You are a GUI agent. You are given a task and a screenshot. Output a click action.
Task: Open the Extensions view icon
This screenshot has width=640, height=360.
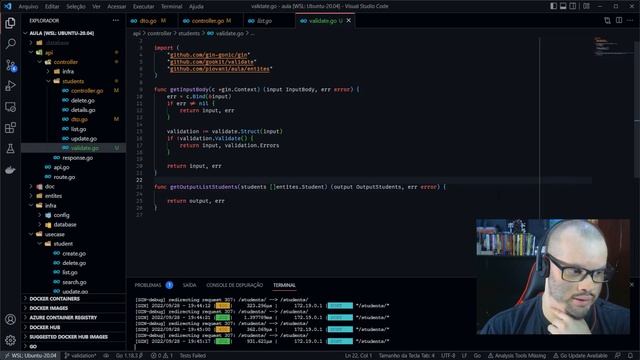[10, 128]
